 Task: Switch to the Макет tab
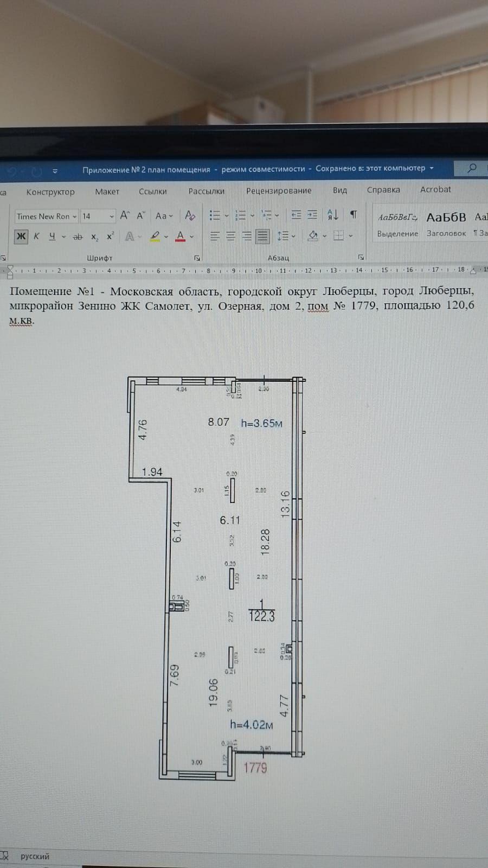(x=107, y=192)
